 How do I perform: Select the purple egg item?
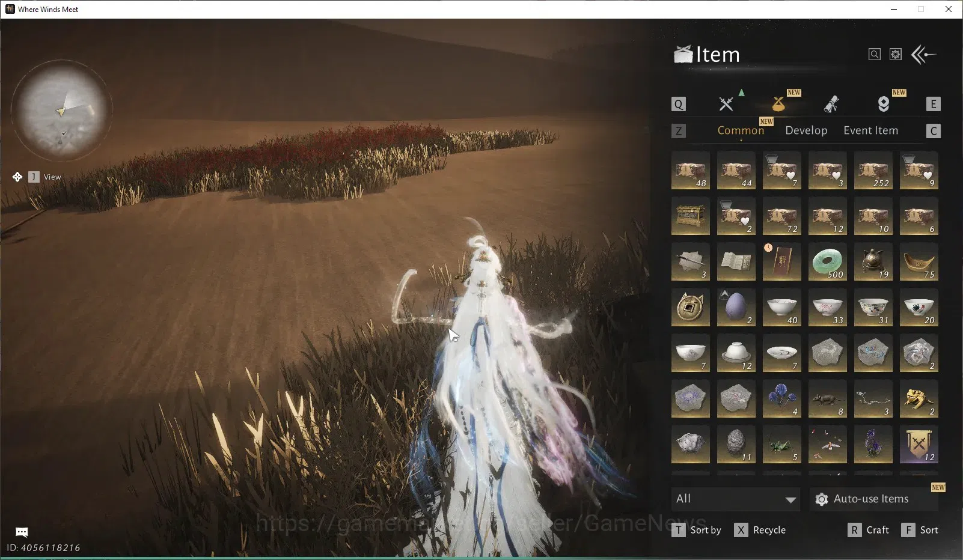[x=736, y=308]
